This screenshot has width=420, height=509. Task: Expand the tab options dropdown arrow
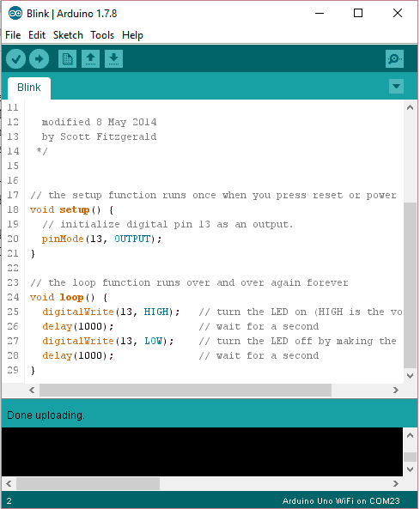[396, 87]
